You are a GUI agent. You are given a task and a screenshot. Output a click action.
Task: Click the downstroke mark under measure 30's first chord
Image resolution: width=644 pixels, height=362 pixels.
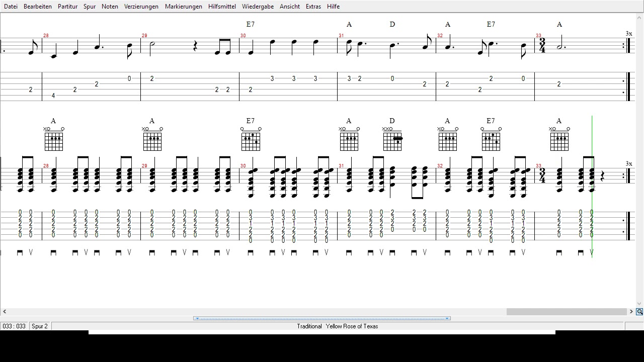(251, 252)
